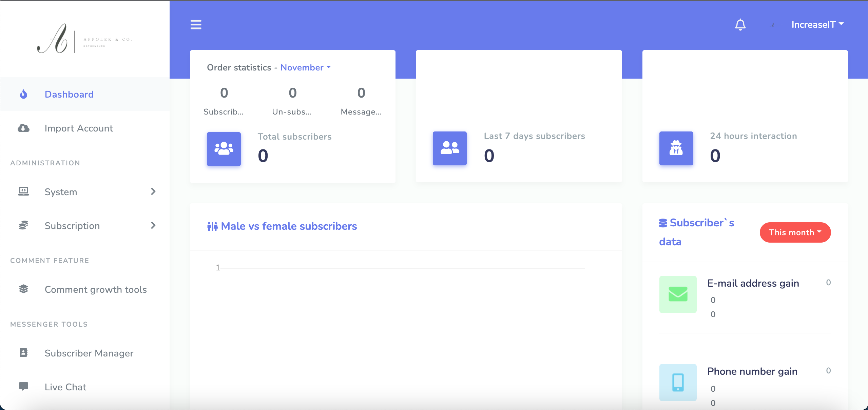
Task: Click the Last 7 days subscribers icon
Action: 449,148
